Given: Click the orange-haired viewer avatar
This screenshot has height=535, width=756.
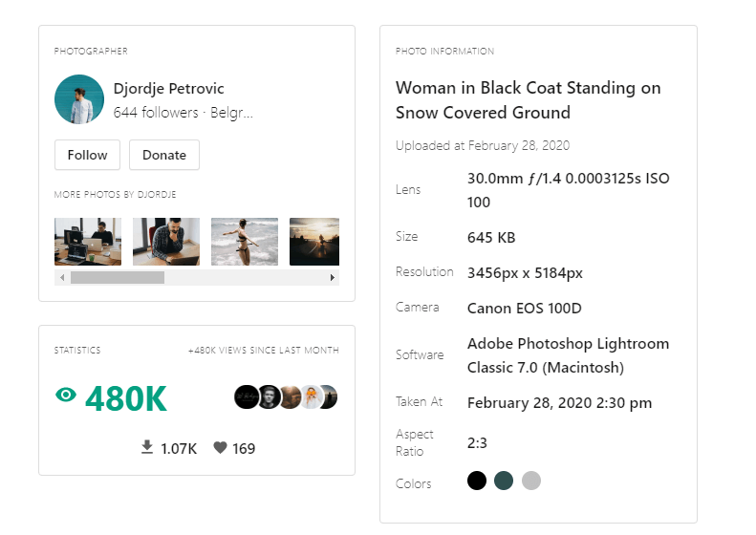Looking at the screenshot, I should 311,397.
